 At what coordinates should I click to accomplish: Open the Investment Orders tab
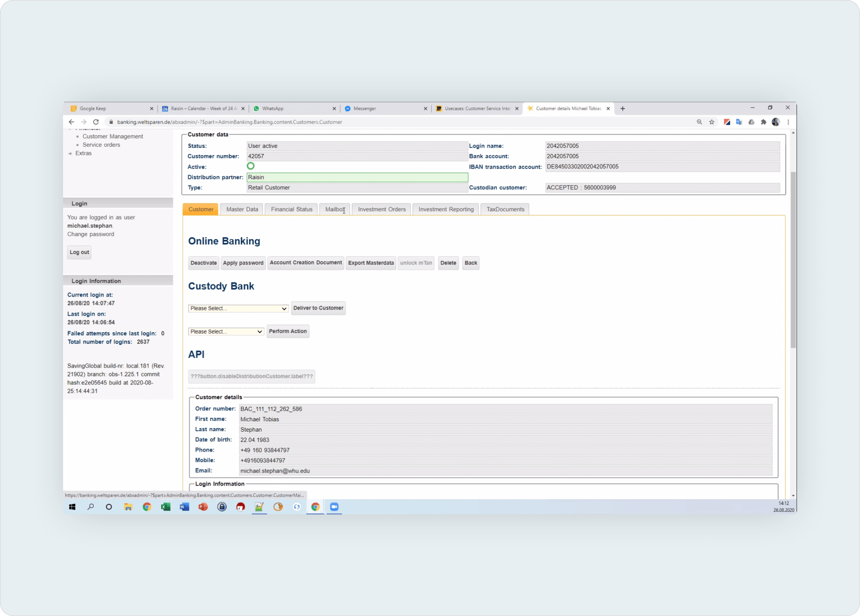[382, 209]
